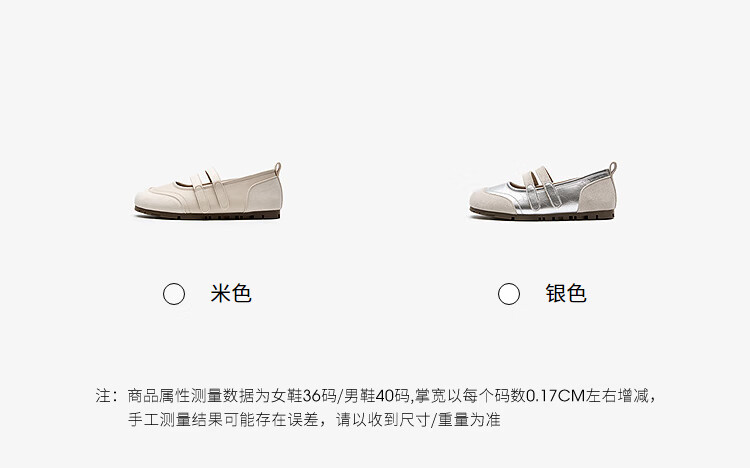
Task: Click the double straps on the beige shoe
Action: [x=210, y=190]
